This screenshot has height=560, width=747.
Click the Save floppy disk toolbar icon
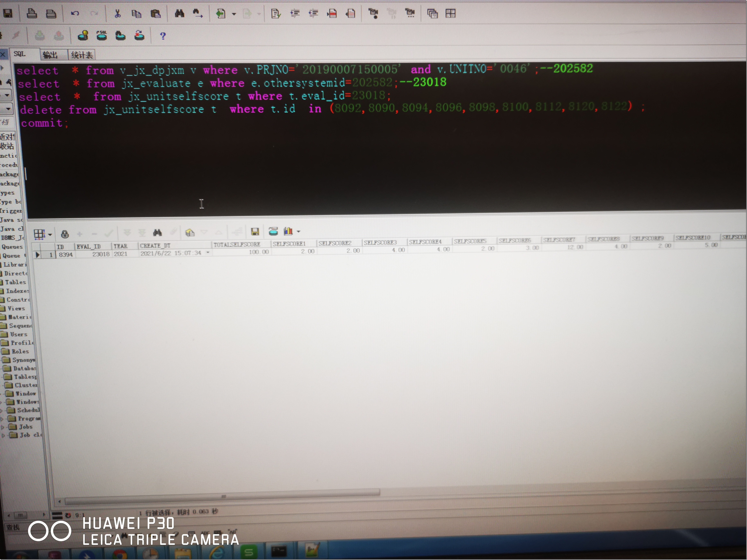7,13
